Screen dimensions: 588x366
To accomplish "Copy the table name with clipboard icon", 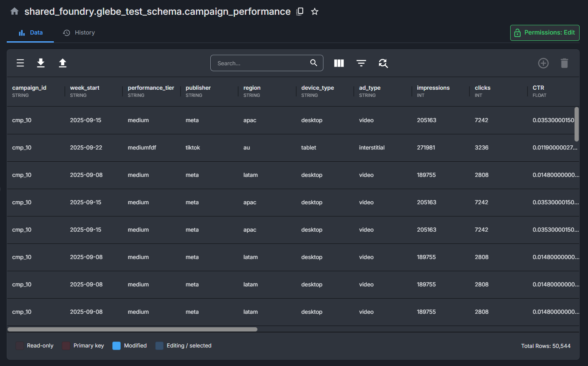I will tap(300, 11).
